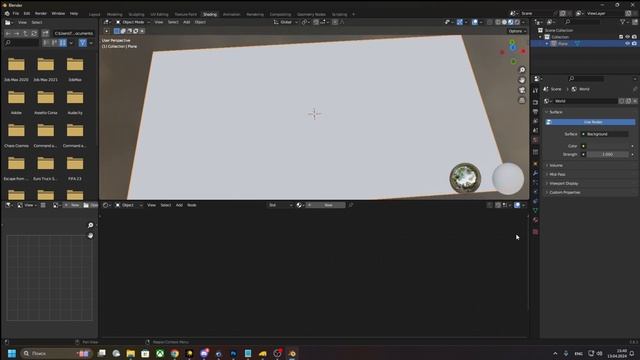Toggle snapping magnet in viewport header
This screenshot has width=640, height=360.
coord(316,22)
